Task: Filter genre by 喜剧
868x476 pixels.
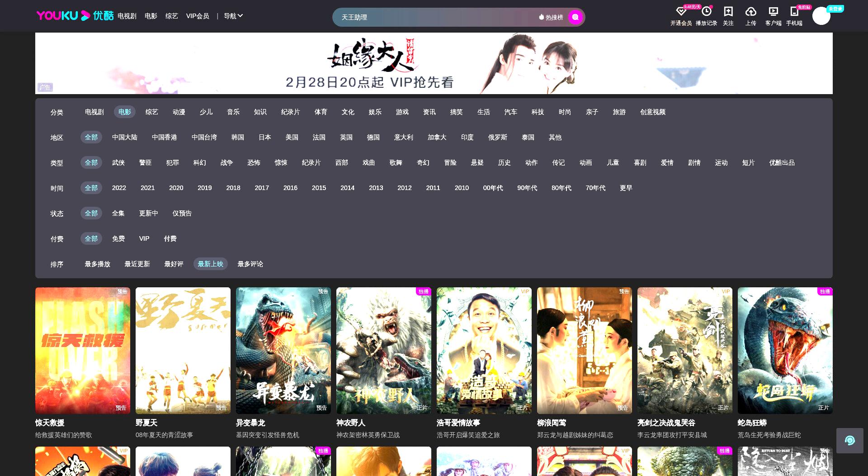Action: point(640,162)
